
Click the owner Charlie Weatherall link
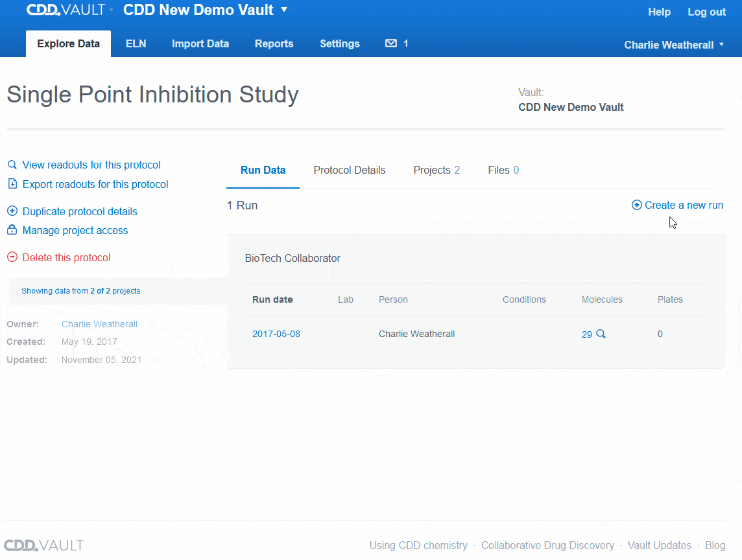click(99, 324)
